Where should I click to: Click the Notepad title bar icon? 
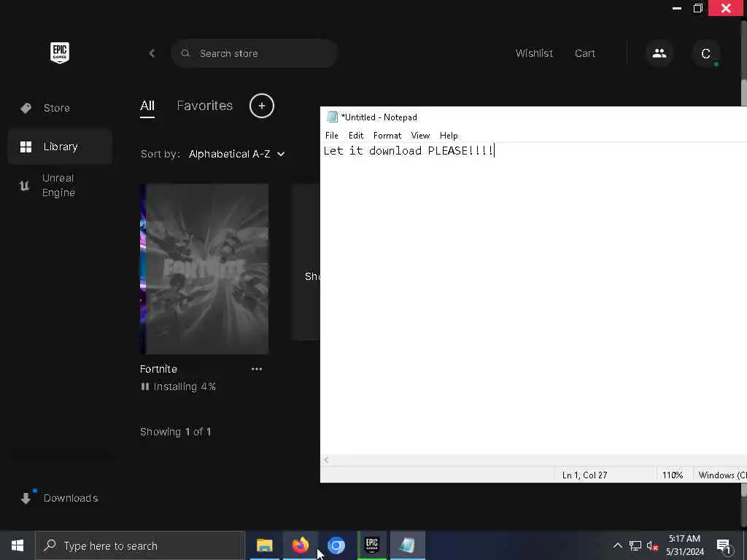coord(332,117)
